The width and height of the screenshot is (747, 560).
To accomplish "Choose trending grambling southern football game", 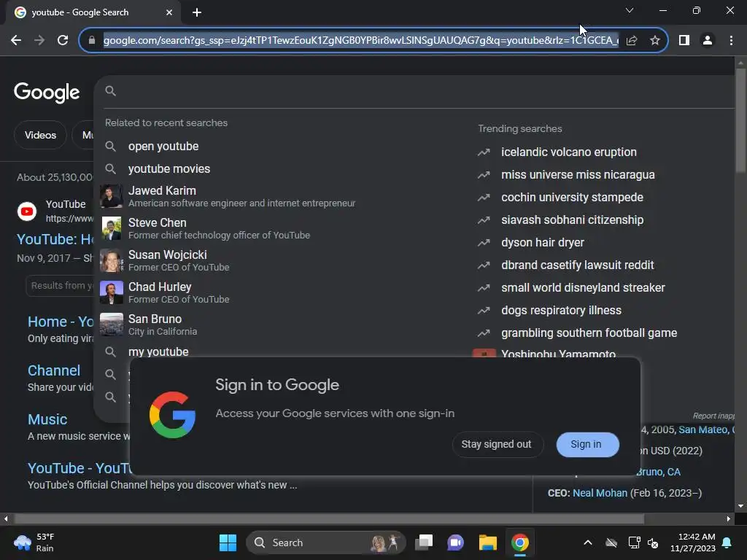I will pyautogui.click(x=589, y=332).
